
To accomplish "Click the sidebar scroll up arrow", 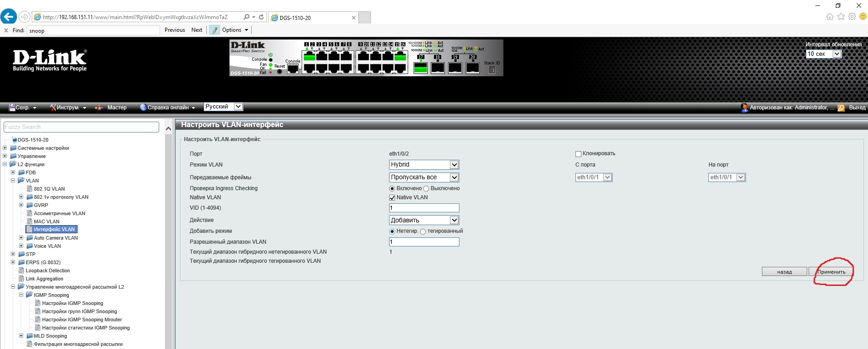I will 168,129.
